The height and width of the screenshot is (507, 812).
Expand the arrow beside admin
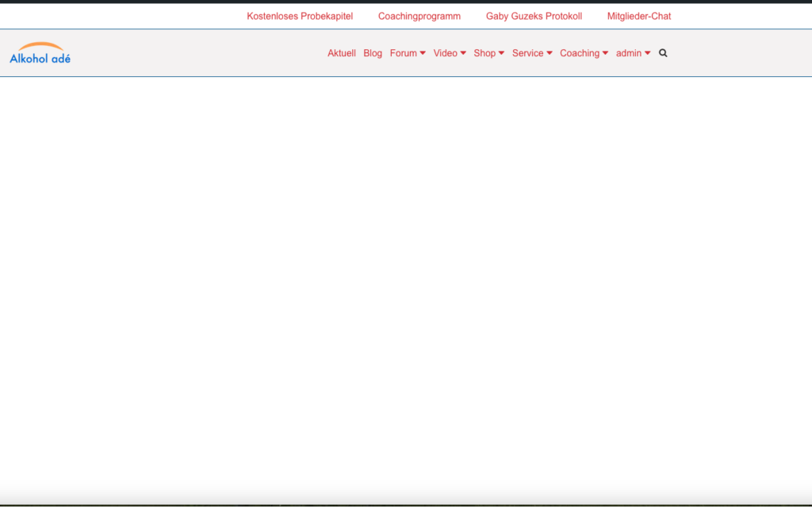click(648, 53)
